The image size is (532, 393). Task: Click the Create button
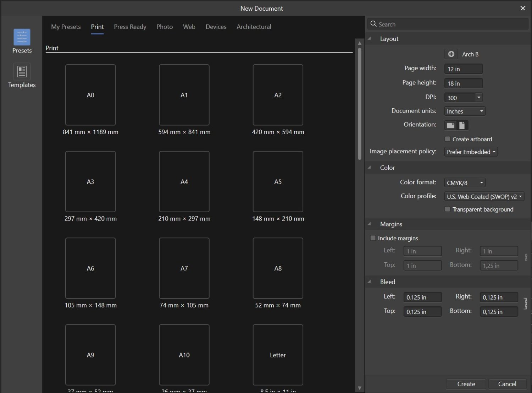(466, 384)
